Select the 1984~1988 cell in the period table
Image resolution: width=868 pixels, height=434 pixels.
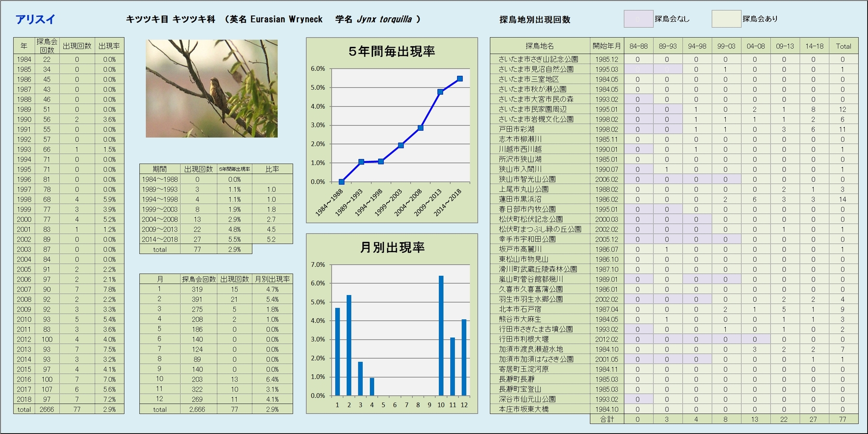click(160, 179)
